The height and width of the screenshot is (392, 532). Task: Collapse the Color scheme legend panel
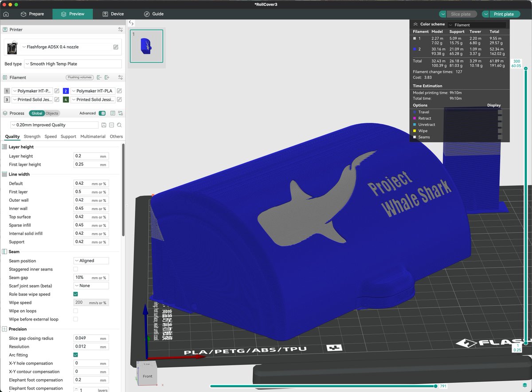pos(415,24)
